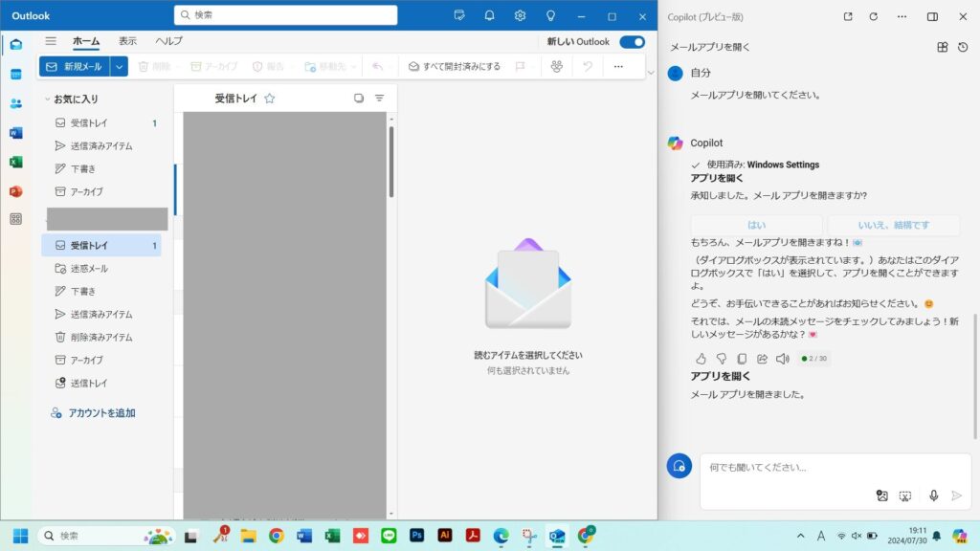980x551 pixels.
Task: Open the ribbon more options ellipsis
Action: (618, 66)
